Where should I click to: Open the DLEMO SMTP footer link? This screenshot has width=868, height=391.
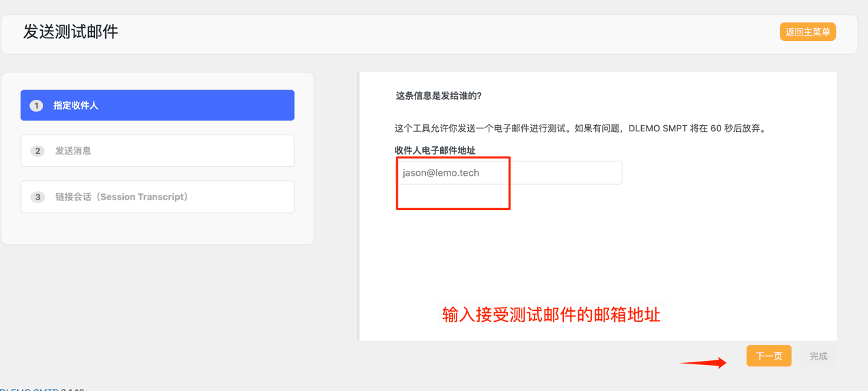(29, 388)
